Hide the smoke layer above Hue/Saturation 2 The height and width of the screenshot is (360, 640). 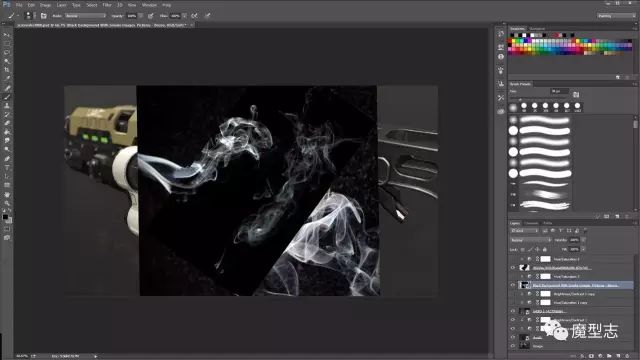(513, 268)
